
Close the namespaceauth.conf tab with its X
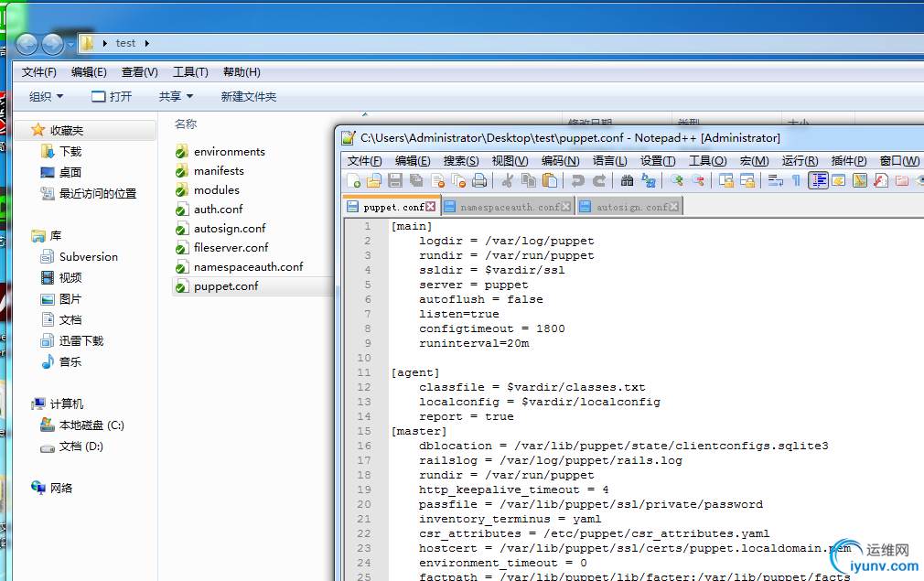click(x=565, y=207)
